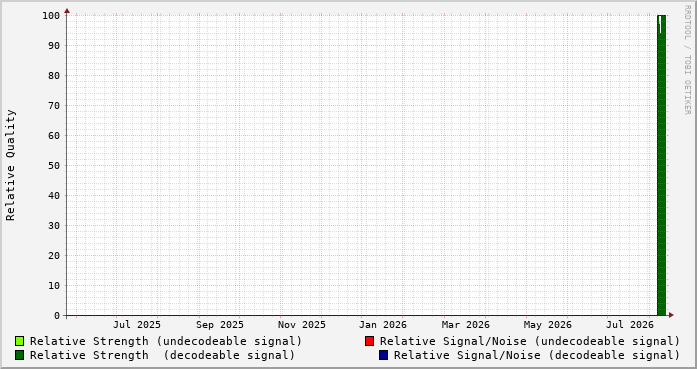
Task: Click the red undecodeable signal/noise swatch
Action: click(369, 341)
